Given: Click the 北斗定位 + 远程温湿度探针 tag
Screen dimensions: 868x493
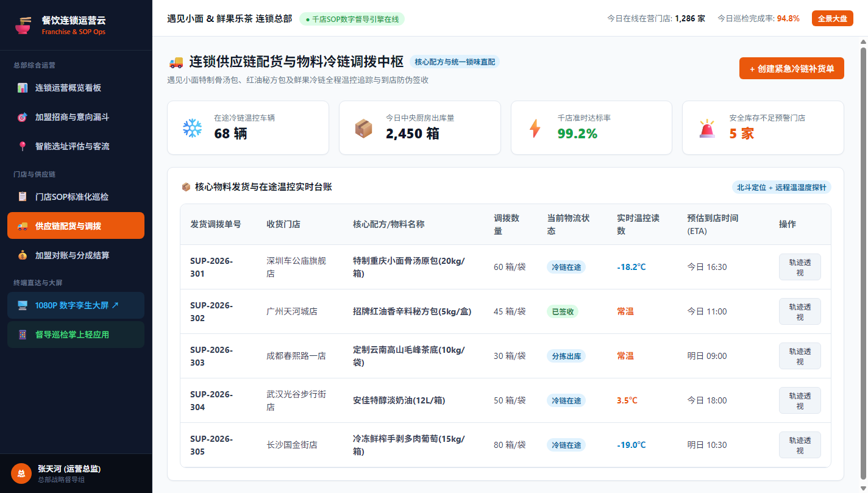Looking at the screenshot, I should click(781, 187).
